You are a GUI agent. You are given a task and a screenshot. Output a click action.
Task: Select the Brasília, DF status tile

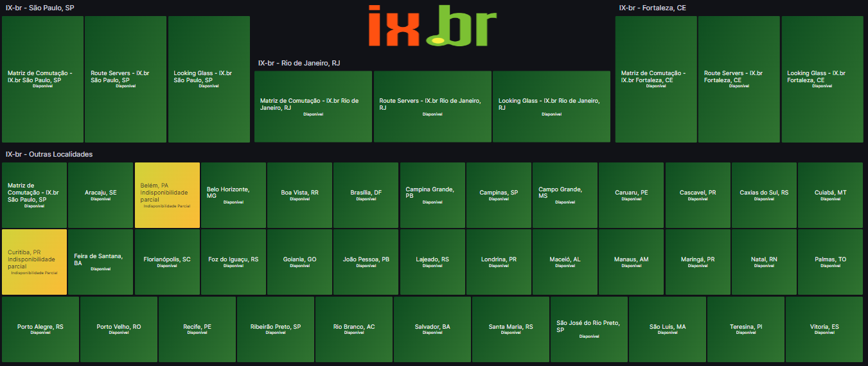(x=366, y=195)
